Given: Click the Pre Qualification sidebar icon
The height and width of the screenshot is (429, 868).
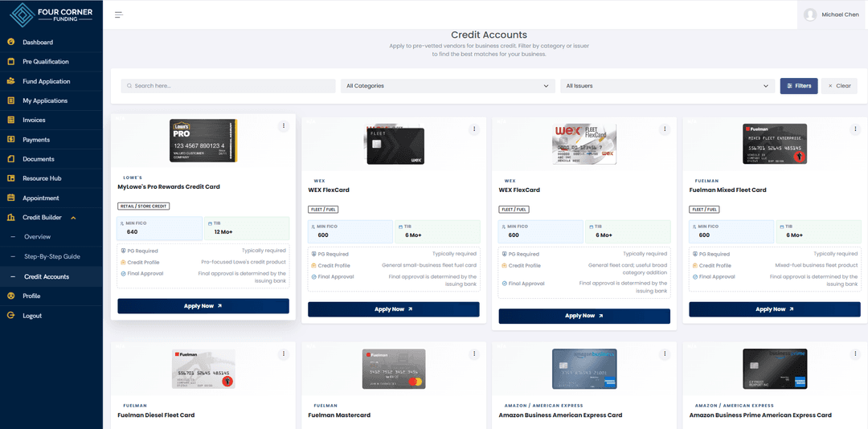Looking at the screenshot, I should tap(10, 61).
